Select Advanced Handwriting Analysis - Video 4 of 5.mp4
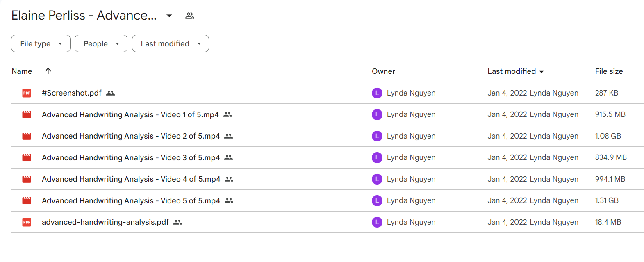The image size is (644, 262). (131, 179)
